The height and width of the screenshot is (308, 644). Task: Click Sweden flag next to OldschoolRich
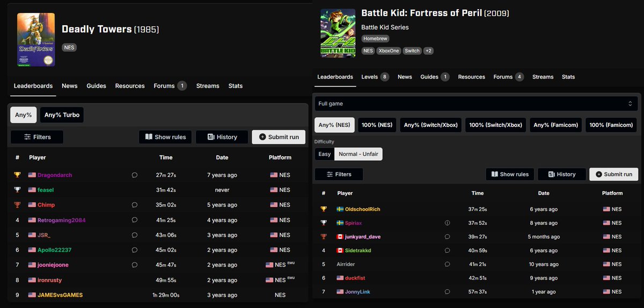340,209
